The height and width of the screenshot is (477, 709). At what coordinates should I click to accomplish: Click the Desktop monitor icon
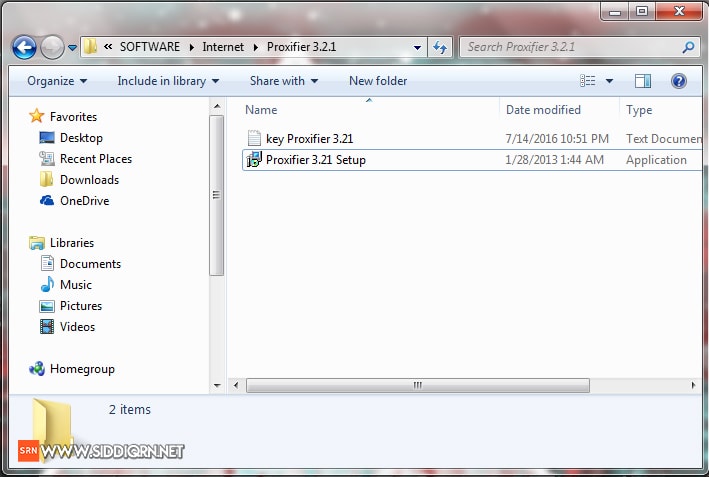tap(47, 137)
